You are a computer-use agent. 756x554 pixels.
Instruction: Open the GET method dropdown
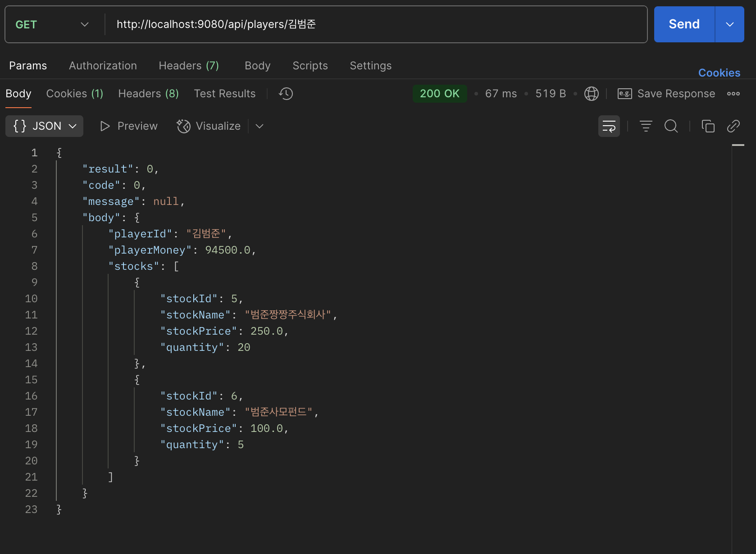coord(52,24)
